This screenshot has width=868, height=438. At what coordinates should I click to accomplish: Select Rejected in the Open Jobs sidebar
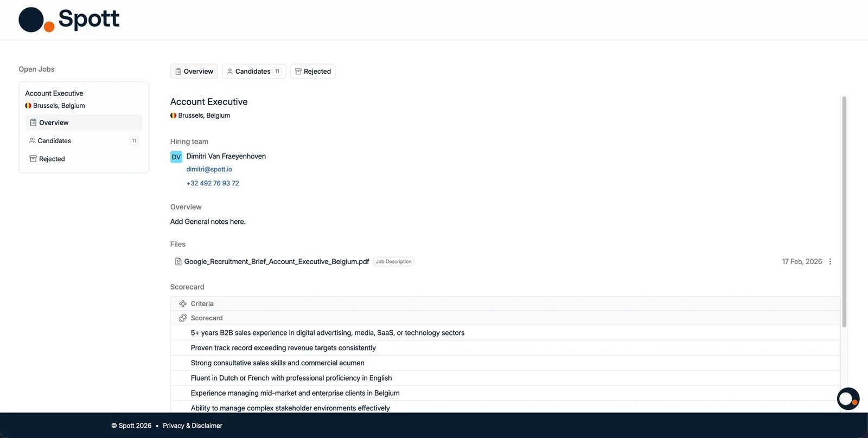click(x=84, y=159)
